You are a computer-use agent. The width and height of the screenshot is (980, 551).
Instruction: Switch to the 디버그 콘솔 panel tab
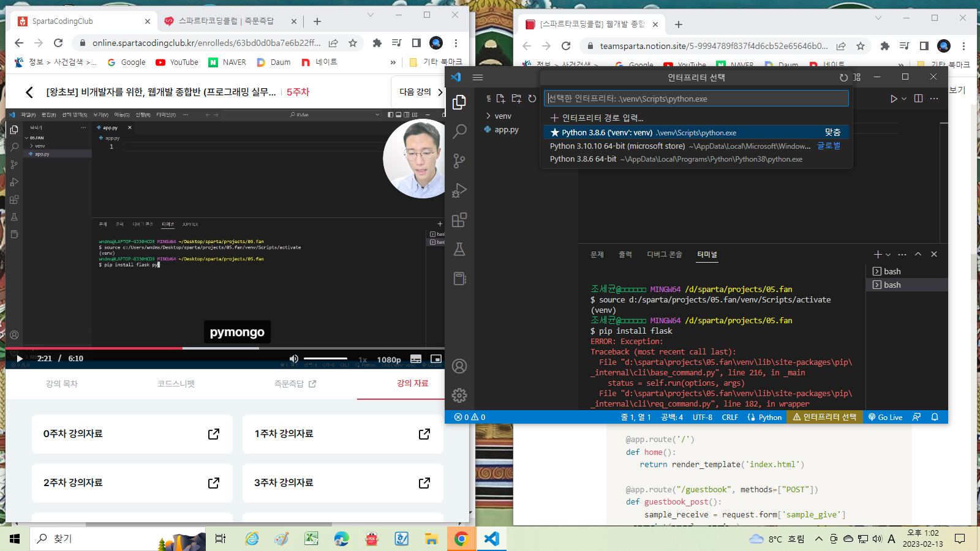pyautogui.click(x=665, y=254)
